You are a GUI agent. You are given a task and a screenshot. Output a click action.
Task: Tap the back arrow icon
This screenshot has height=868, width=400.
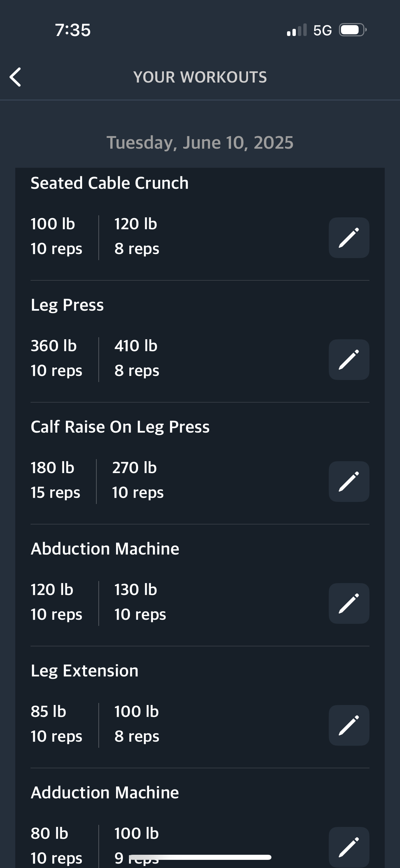15,77
